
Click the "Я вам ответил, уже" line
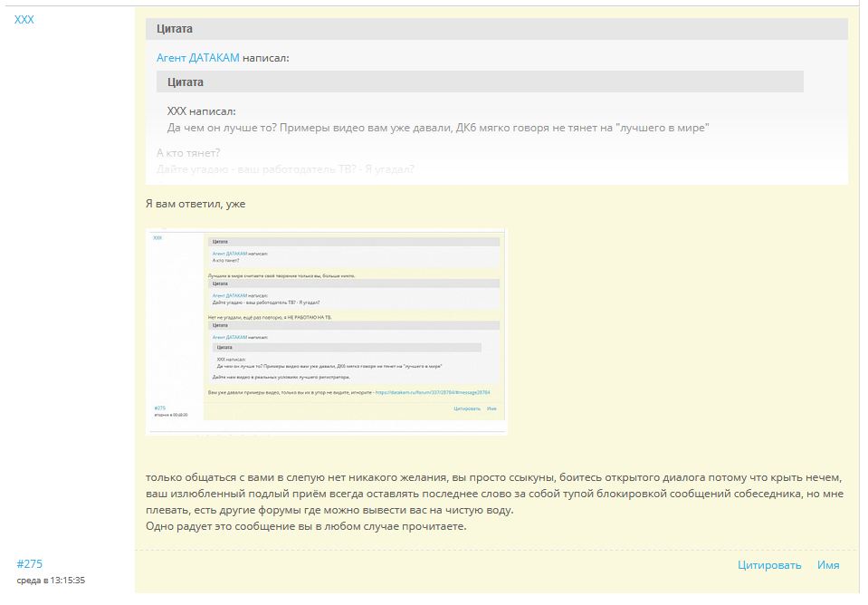196,204
